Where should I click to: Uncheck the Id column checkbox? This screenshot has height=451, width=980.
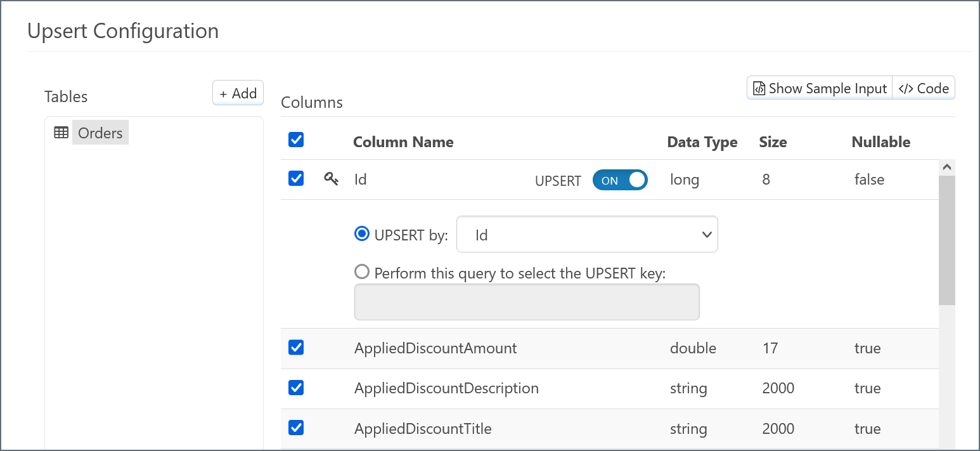(x=296, y=179)
